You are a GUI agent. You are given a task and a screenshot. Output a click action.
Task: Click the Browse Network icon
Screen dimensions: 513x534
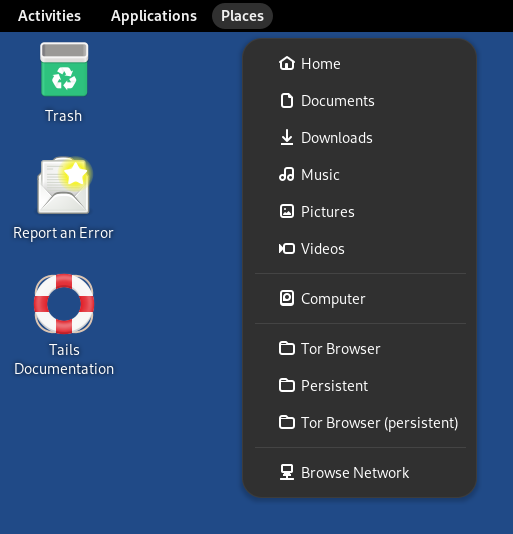[x=286, y=472]
